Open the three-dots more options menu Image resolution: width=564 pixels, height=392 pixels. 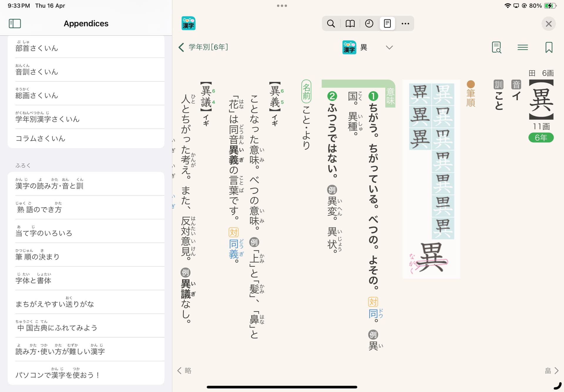tap(405, 24)
